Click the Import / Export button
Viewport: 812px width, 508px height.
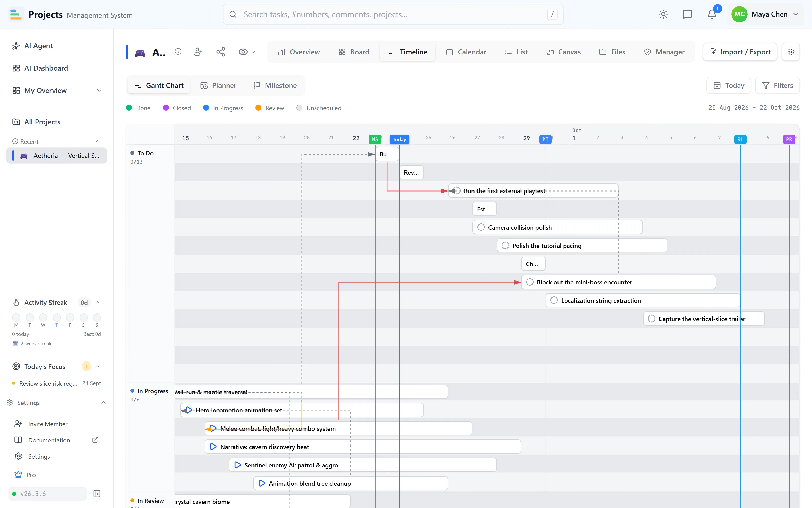740,52
